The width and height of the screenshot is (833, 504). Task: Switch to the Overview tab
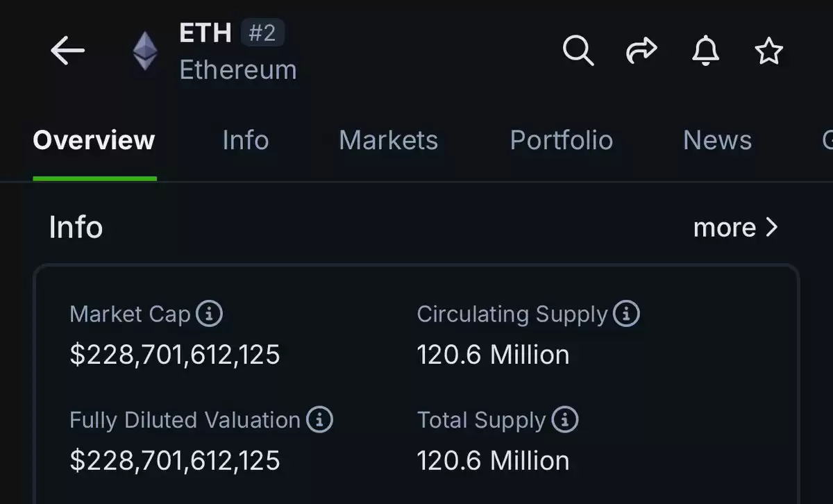[94, 140]
